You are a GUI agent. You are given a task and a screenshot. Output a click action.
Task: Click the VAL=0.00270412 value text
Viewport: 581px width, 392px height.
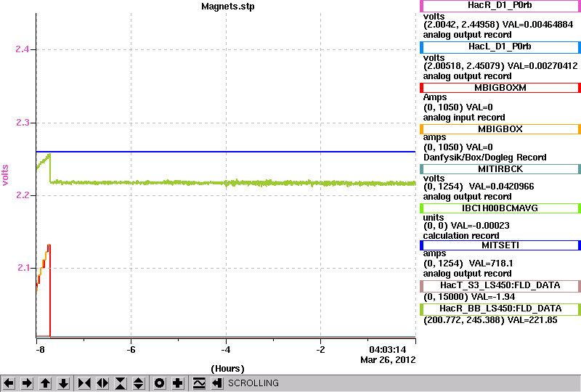click(543, 66)
